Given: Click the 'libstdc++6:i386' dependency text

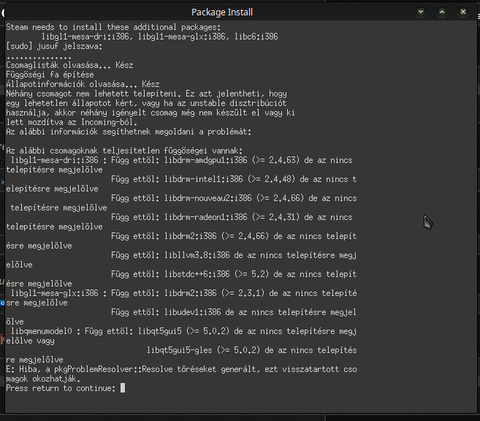Looking at the screenshot, I should (x=197, y=274).
